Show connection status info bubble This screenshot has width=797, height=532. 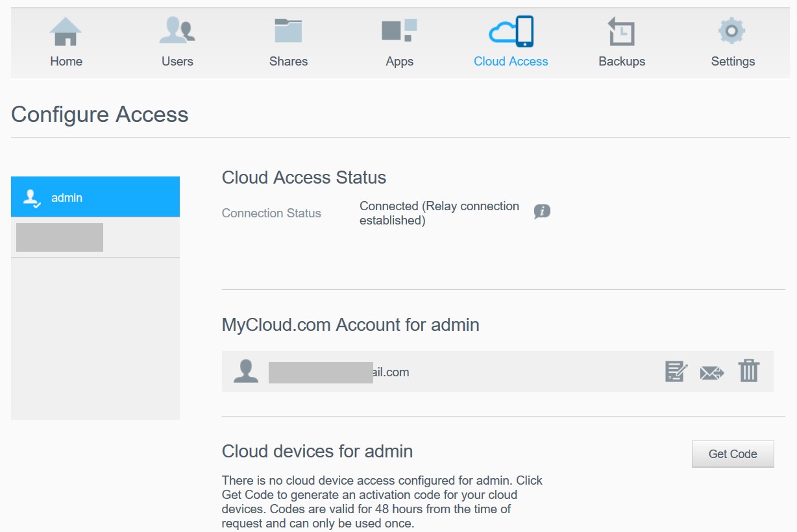(542, 212)
